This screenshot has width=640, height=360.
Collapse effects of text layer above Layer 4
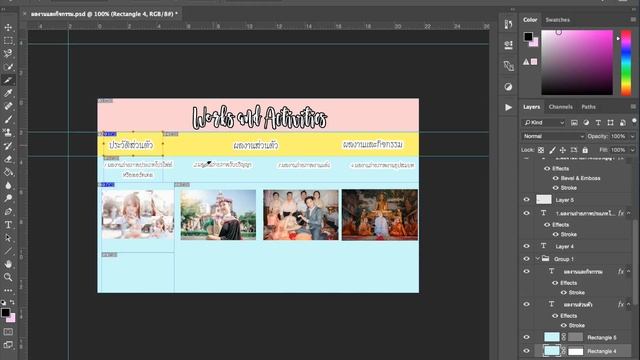pos(629,213)
